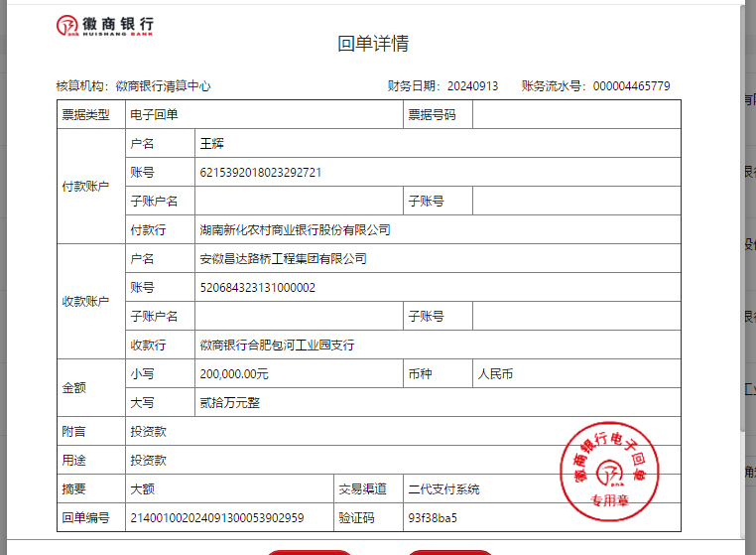Click the left red button below the receipt
The width and height of the screenshot is (756, 555).
coord(308,551)
